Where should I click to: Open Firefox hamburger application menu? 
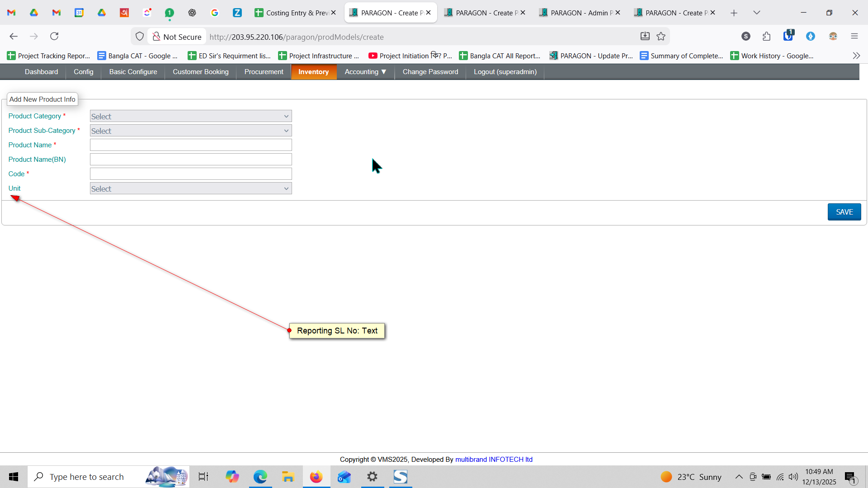854,36
